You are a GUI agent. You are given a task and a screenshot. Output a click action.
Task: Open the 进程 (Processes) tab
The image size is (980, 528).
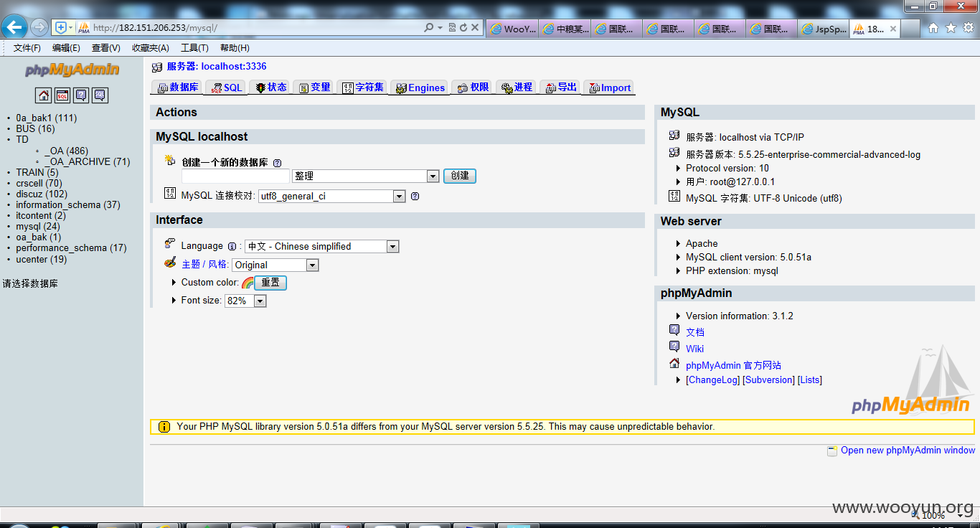click(517, 88)
